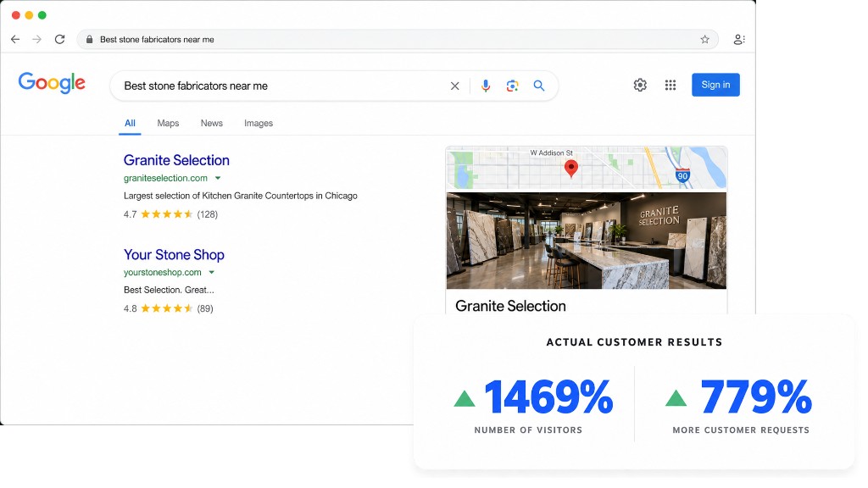Screen dimensions: 868x488
Task: Open Google apps grid icon
Action: coord(670,85)
